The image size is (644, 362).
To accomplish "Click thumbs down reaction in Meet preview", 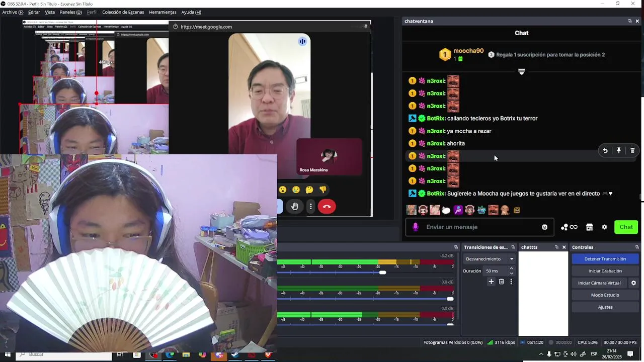I will pyautogui.click(x=323, y=190).
